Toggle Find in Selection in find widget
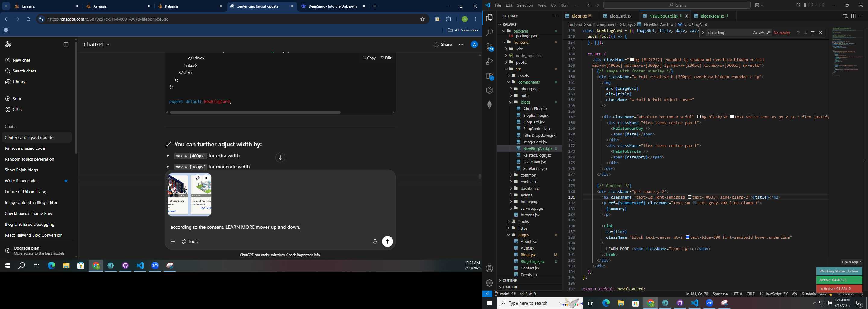868x309 pixels. click(813, 33)
